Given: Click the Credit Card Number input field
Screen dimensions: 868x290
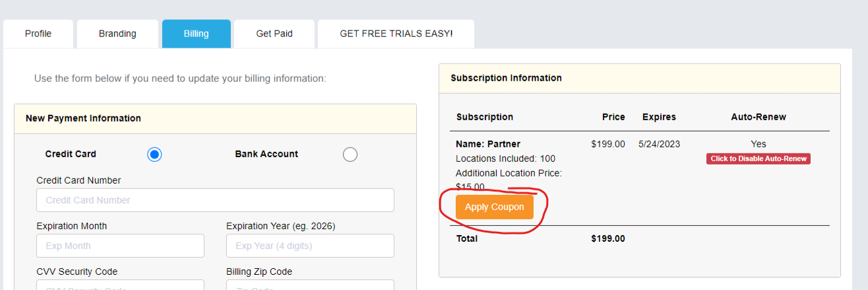Looking at the screenshot, I should 215,200.
